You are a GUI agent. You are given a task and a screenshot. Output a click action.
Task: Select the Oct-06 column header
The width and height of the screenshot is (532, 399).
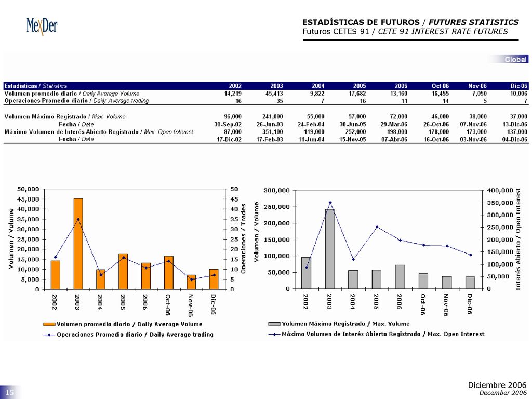(440, 86)
